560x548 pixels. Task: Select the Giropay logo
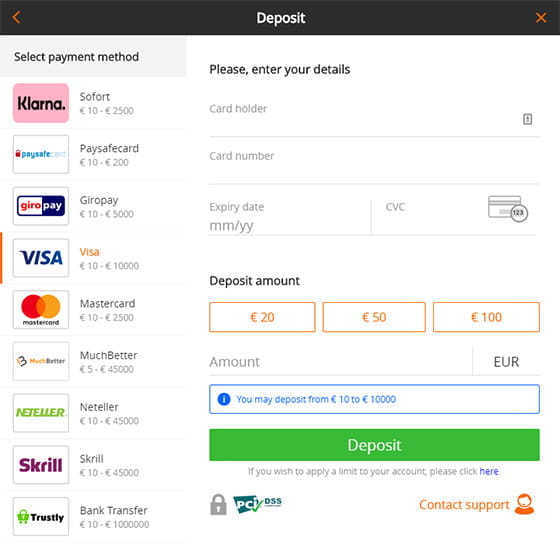(x=41, y=206)
